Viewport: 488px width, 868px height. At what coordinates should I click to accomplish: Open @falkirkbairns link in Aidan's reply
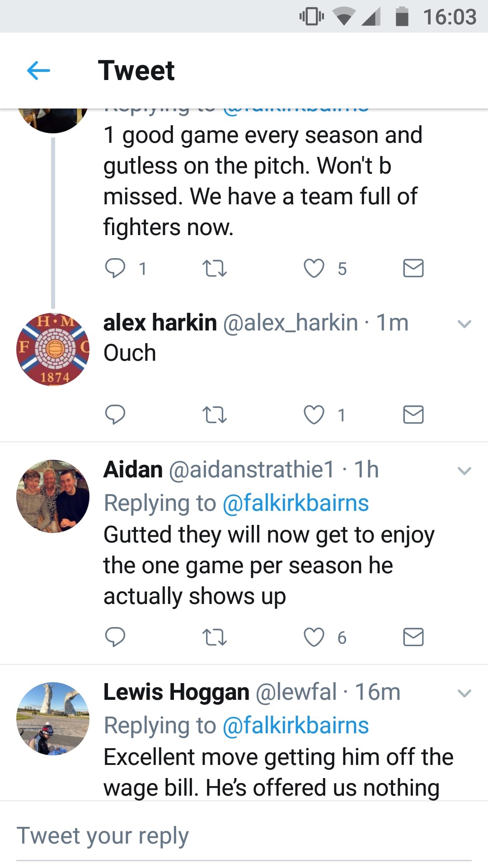coord(296,503)
